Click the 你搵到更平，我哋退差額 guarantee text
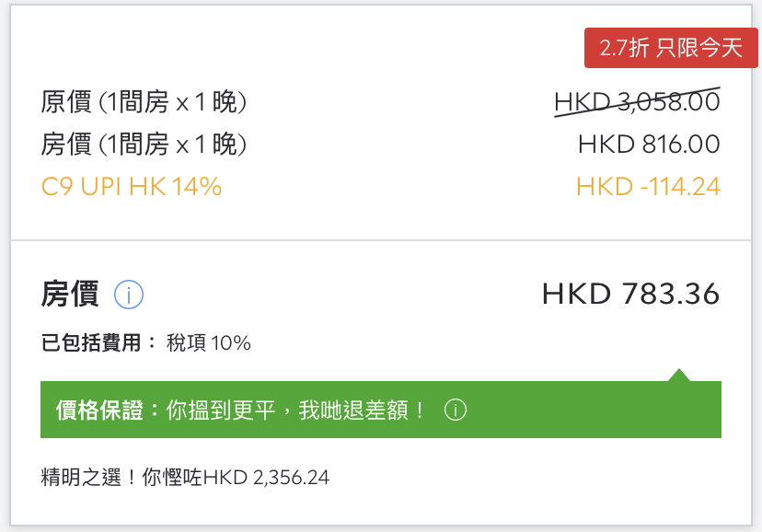 coord(296,410)
